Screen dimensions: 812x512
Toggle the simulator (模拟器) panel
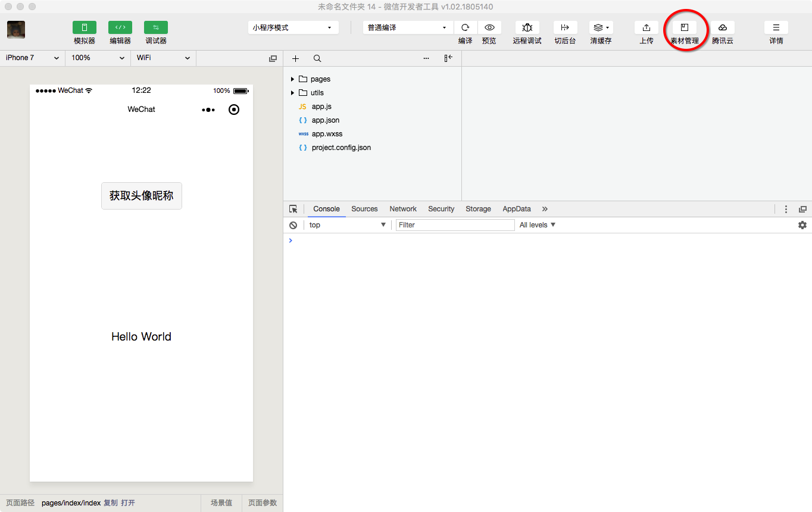pos(85,28)
